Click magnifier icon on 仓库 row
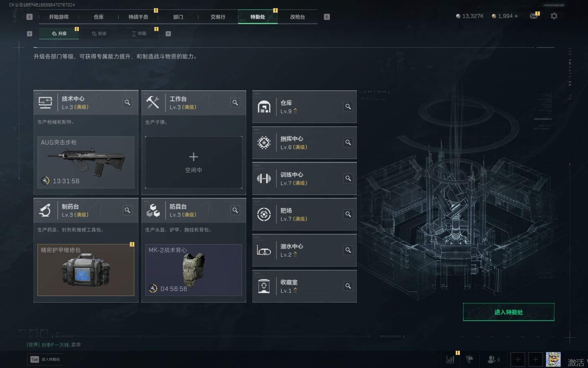The image size is (588, 368). click(348, 107)
